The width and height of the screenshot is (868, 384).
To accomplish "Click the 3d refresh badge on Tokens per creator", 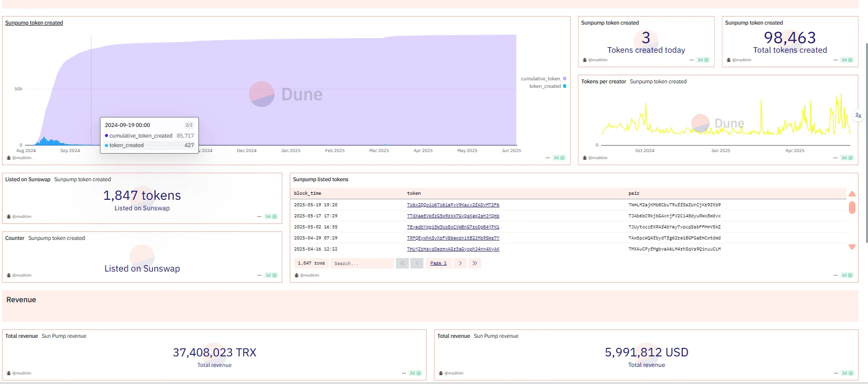I will pyautogui.click(x=847, y=158).
